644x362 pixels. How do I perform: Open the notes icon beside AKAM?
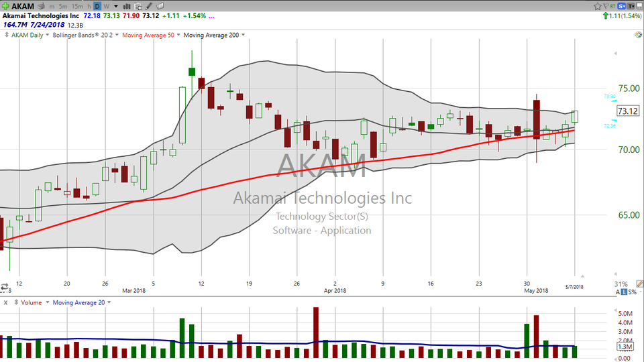pyautogui.click(x=41, y=6)
